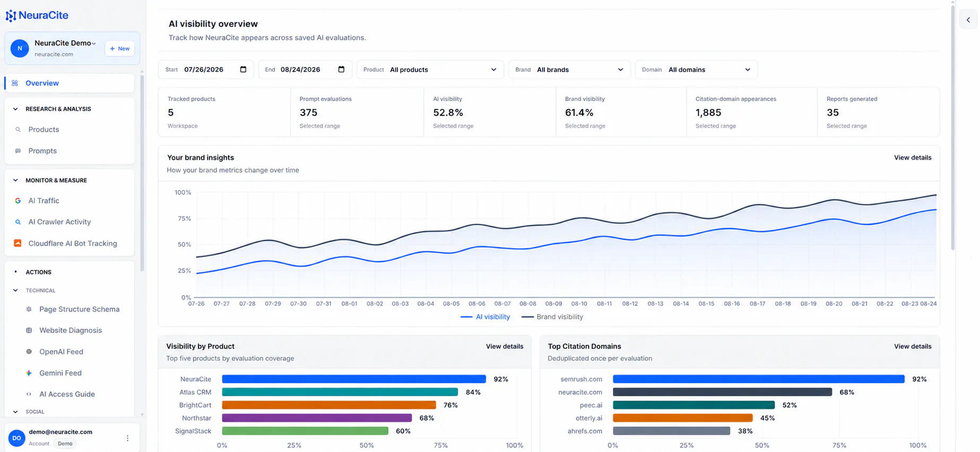Click the New workspace button
Viewport: 980px width, 452px height.
(119, 48)
